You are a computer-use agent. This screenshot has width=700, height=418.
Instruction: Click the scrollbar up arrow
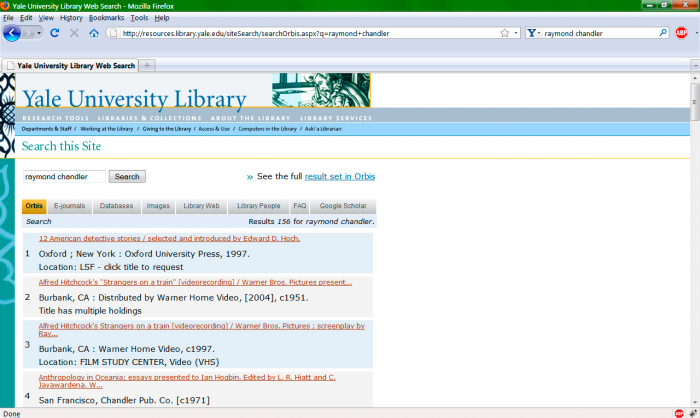(x=695, y=78)
